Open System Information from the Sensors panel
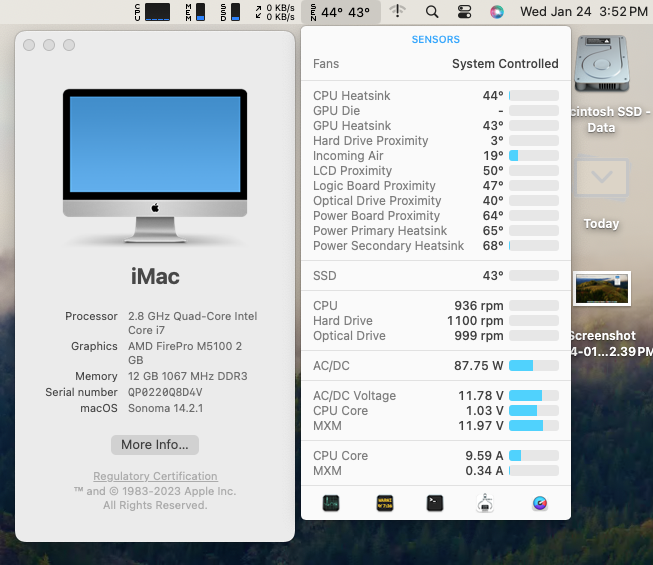The image size is (653, 565). click(485, 503)
